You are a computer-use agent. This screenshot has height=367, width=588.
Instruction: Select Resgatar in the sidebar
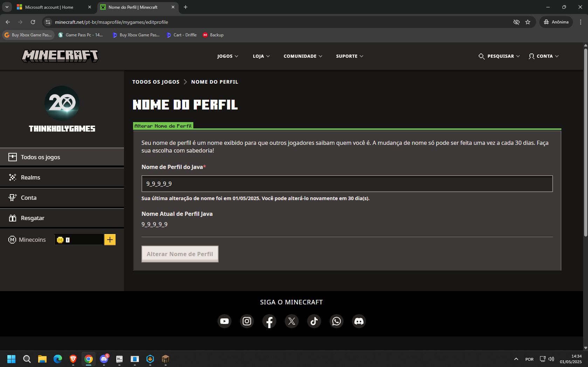click(62, 218)
